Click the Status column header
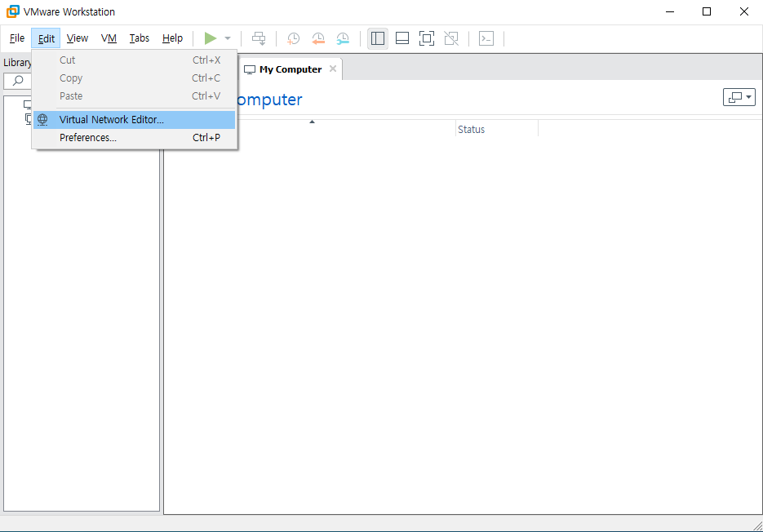This screenshot has height=532, width=763. point(497,130)
